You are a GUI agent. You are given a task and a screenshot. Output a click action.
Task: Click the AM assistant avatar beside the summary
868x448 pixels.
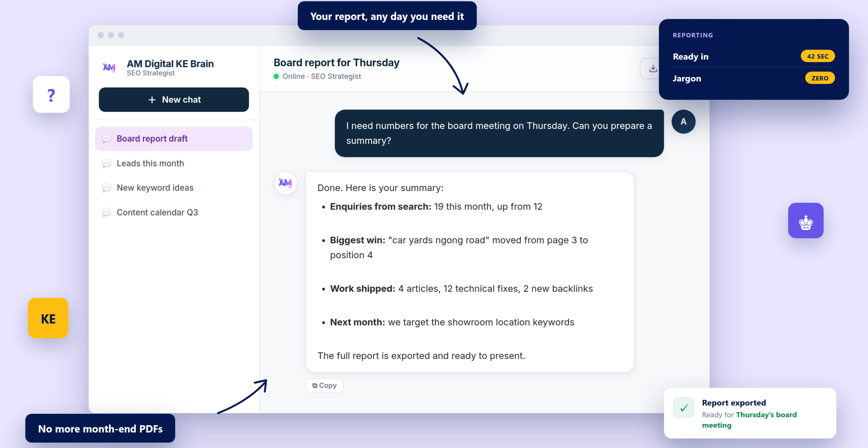point(285,183)
